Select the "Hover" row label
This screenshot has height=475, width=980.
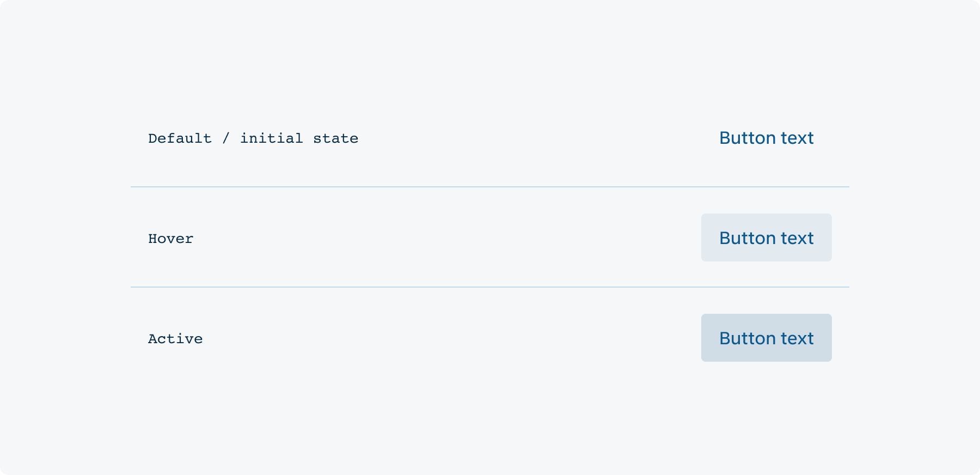pyautogui.click(x=171, y=239)
